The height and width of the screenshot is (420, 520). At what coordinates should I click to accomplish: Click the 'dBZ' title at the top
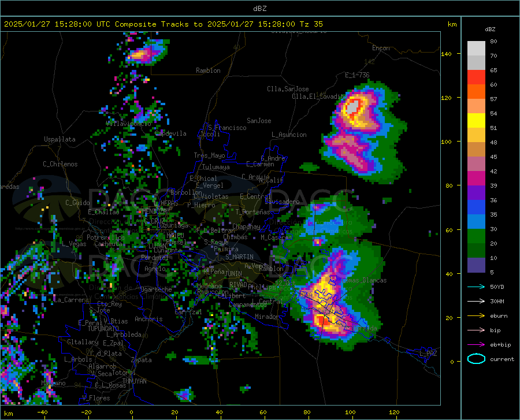259,9
